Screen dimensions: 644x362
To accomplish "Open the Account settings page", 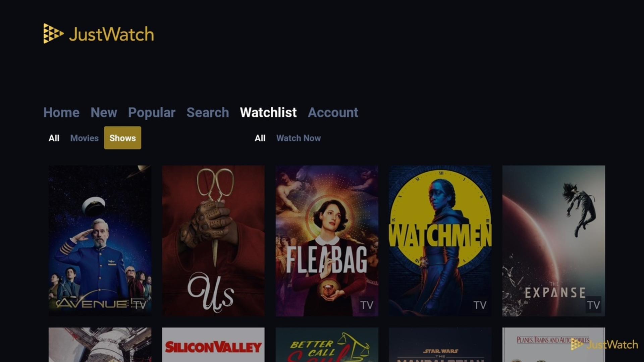I will 333,112.
